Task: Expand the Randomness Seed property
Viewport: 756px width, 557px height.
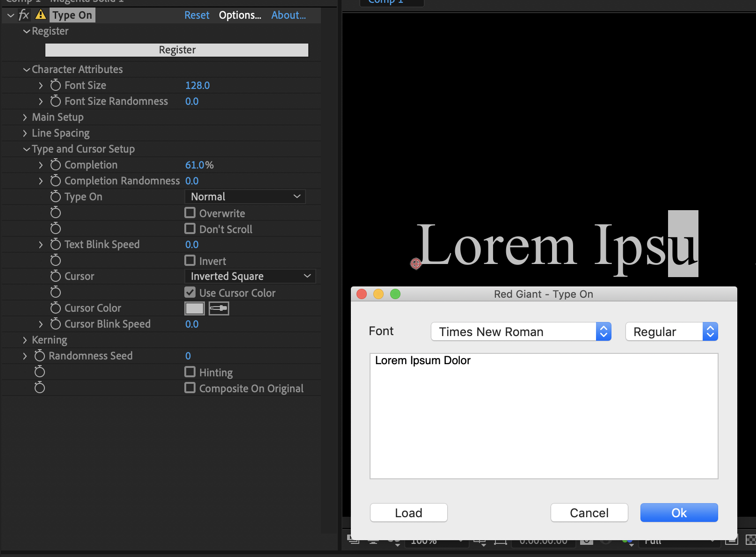Action: (x=25, y=356)
